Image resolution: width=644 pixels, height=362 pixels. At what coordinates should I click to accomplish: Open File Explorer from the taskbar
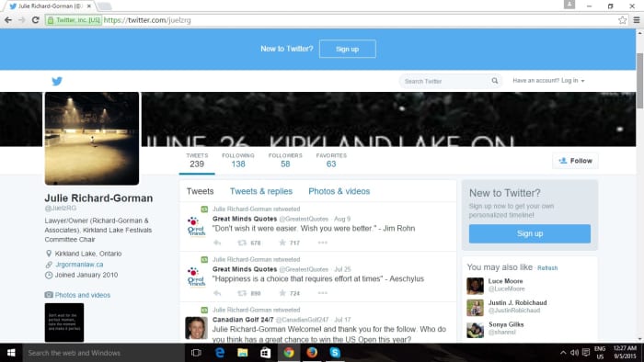point(242,353)
